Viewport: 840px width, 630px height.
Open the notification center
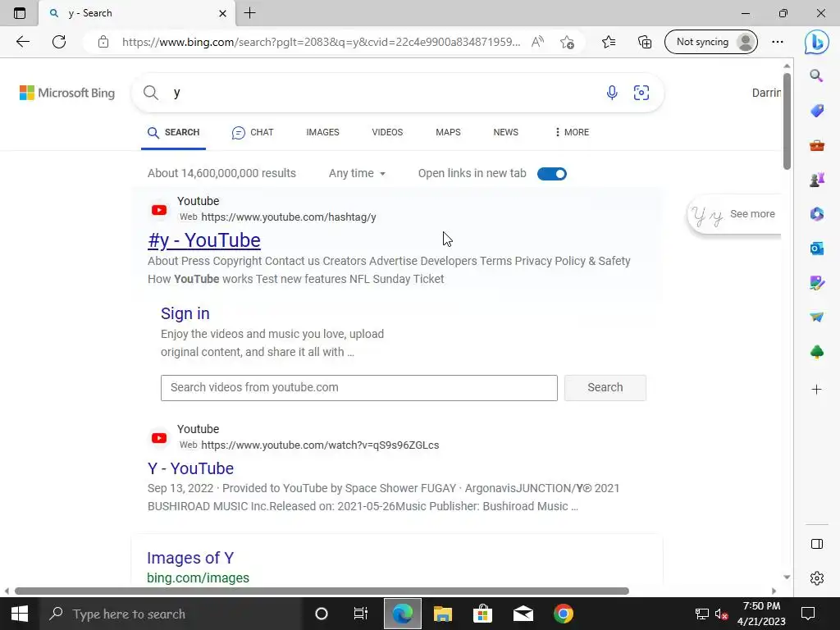[x=807, y=614]
